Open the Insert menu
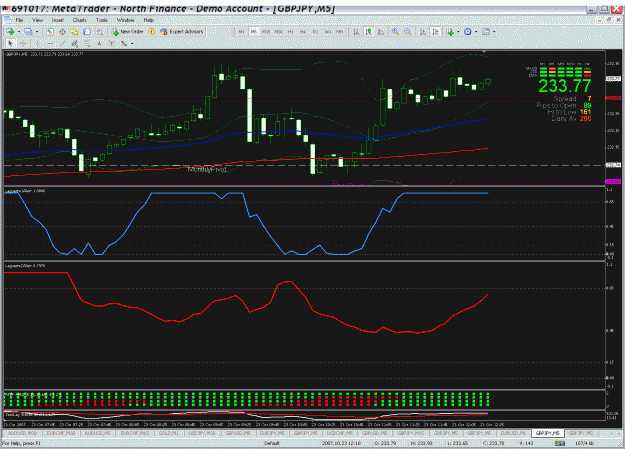Viewport: 625px width, 449px height. coord(57,20)
